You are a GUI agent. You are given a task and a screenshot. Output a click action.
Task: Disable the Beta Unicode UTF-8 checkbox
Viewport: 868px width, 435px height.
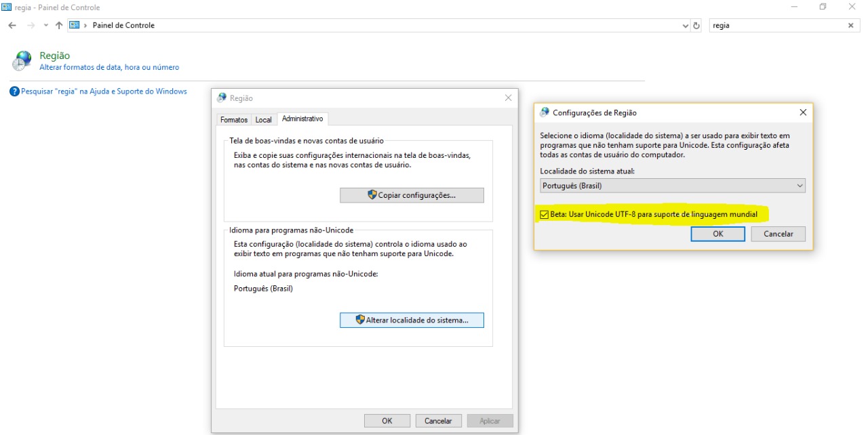click(x=543, y=215)
